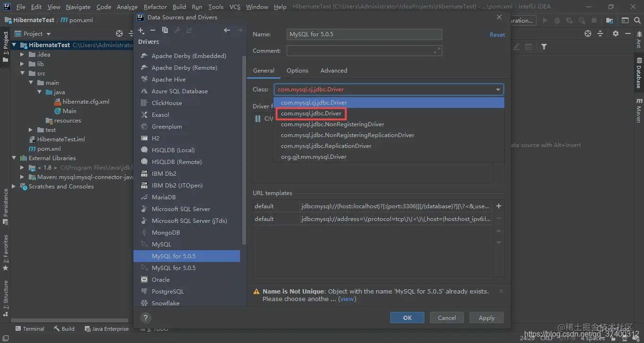Switch to the Options tab
Viewport: 644px width, 343px height.
[297, 70]
